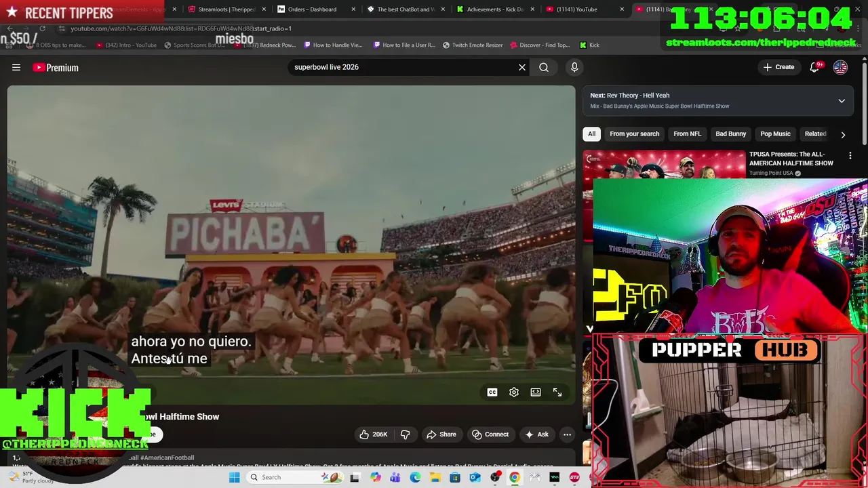Open the Windows Start menu
This screenshot has width=868, height=488.
click(234, 477)
